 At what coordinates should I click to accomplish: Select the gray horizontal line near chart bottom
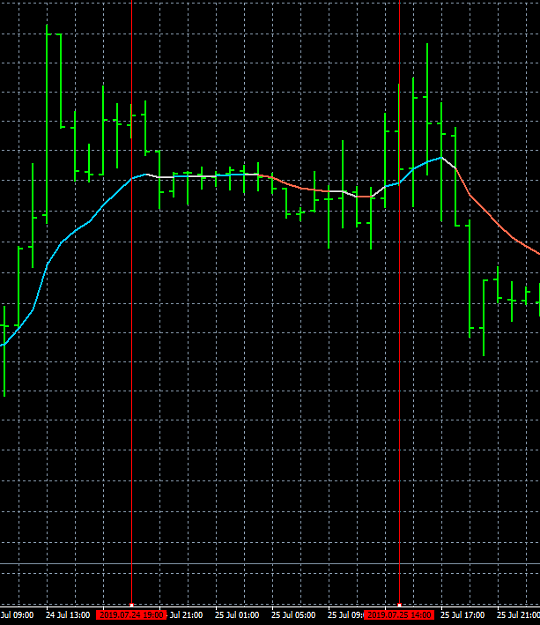270,564
